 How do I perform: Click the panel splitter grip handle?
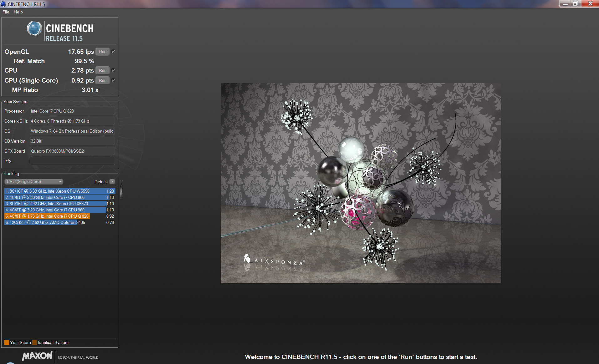click(121, 190)
